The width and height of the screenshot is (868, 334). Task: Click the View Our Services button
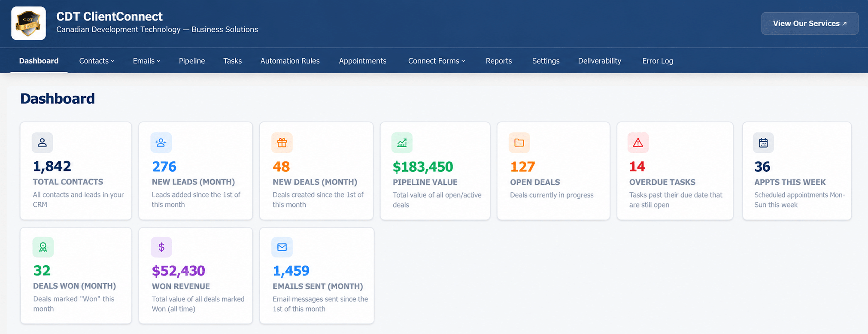coord(810,24)
